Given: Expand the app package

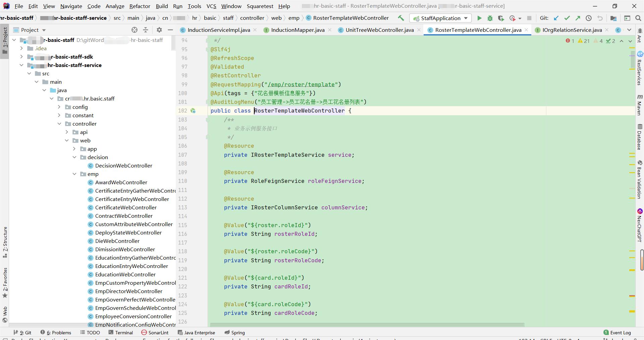Looking at the screenshot, I should click(x=74, y=149).
